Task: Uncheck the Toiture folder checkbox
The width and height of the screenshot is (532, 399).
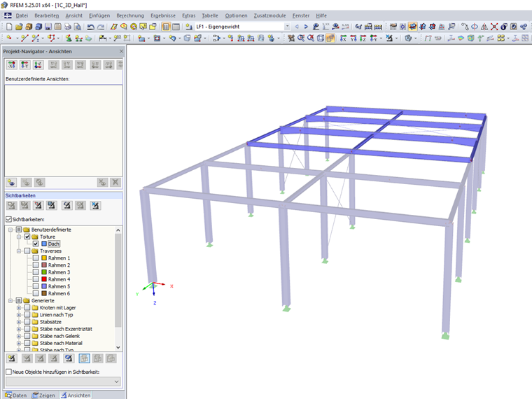Action: click(27, 237)
